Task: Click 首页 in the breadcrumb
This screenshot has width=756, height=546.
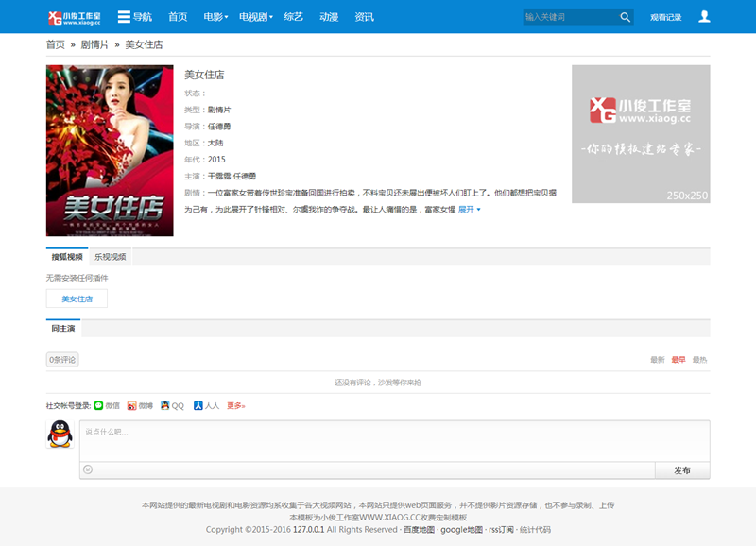Action: 56,44
